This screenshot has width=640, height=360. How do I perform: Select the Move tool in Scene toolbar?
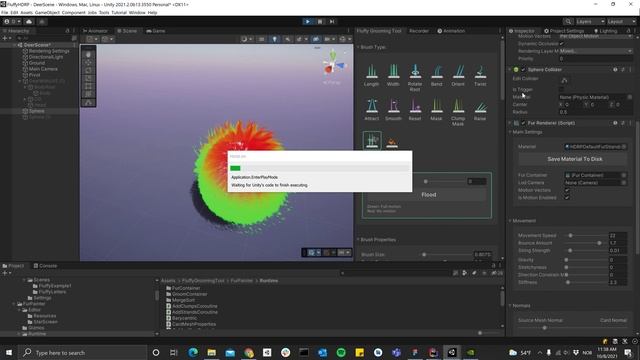tap(88, 62)
